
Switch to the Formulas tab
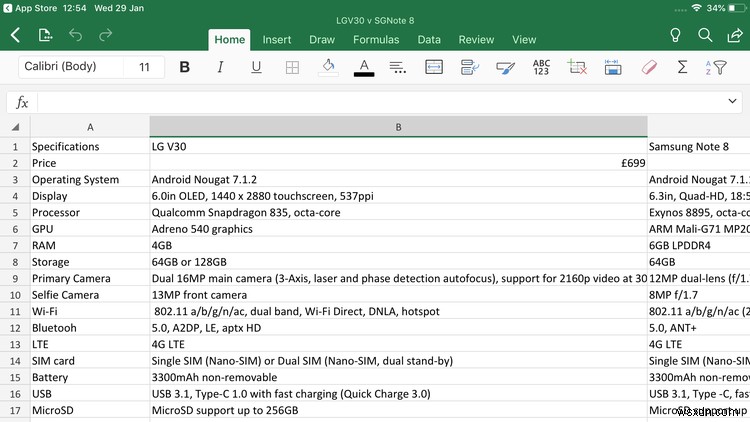376,40
